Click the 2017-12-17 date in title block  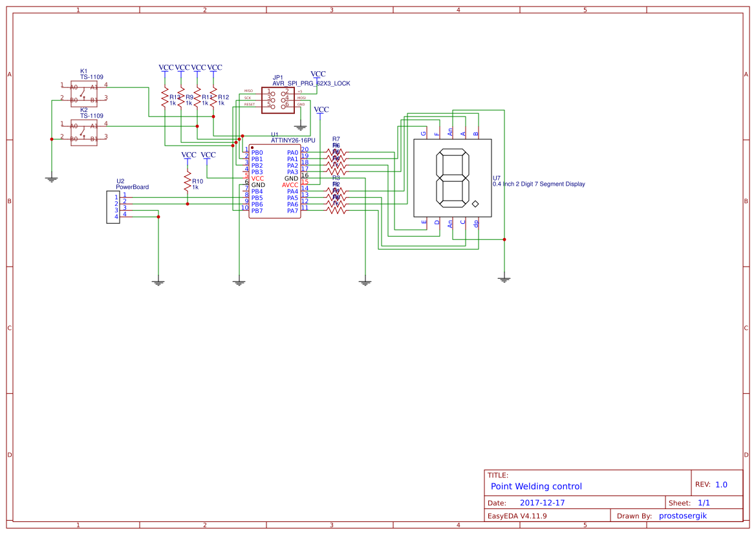pyautogui.click(x=543, y=502)
